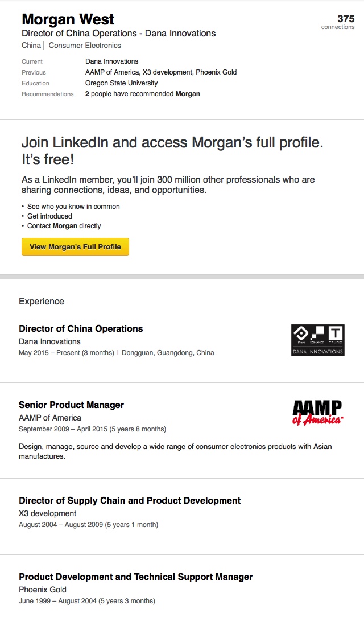Open Director of China Operations job title
The height and width of the screenshot is (630, 364).
click(x=81, y=328)
